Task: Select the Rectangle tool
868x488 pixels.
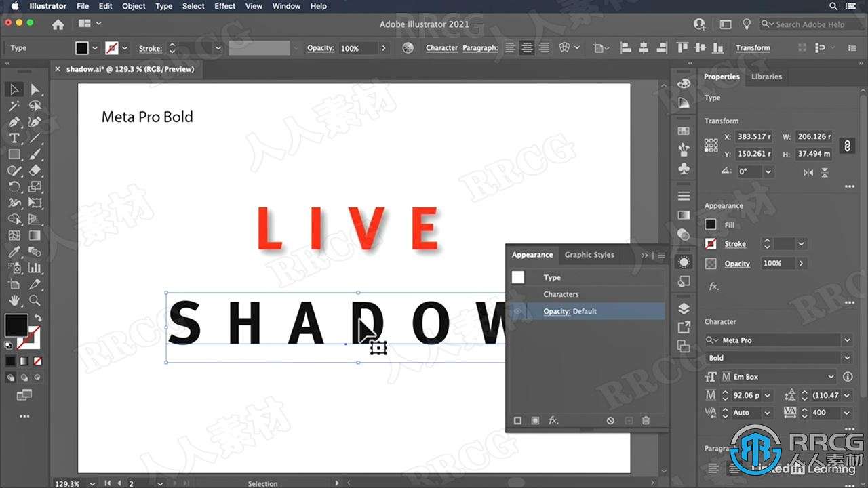Action: pos(14,155)
